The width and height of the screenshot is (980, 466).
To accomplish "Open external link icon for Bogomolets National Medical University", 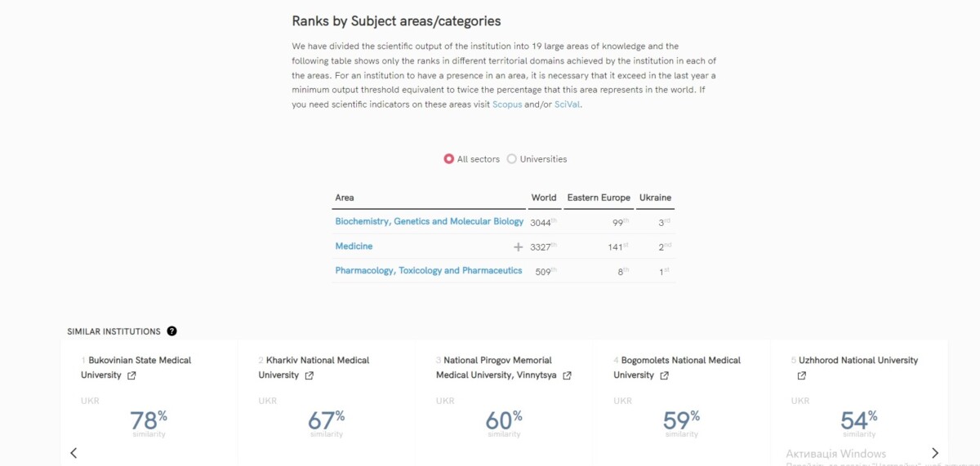I will tap(665, 375).
